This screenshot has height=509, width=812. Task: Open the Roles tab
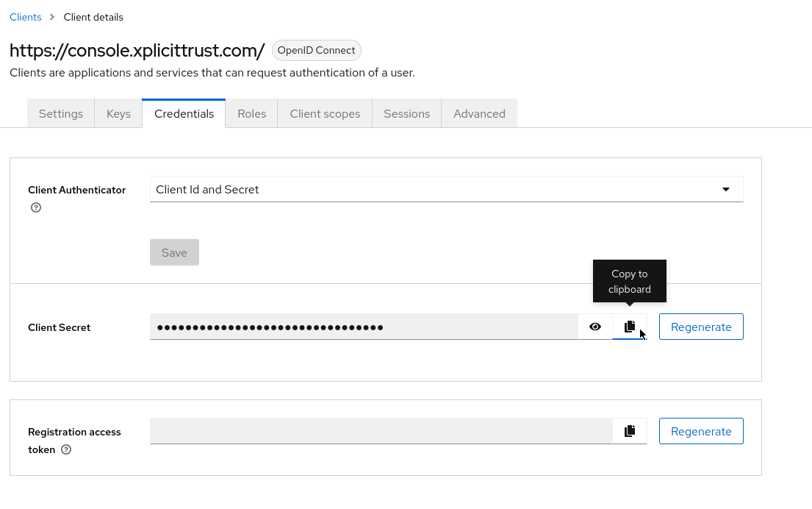click(x=251, y=113)
